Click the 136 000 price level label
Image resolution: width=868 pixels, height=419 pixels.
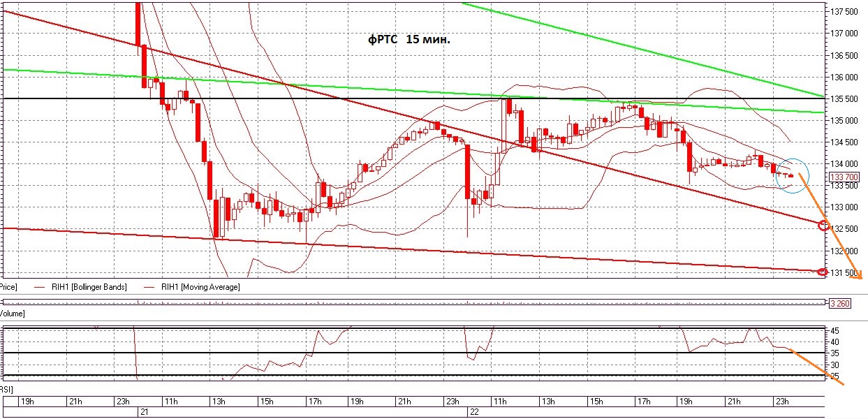point(845,77)
